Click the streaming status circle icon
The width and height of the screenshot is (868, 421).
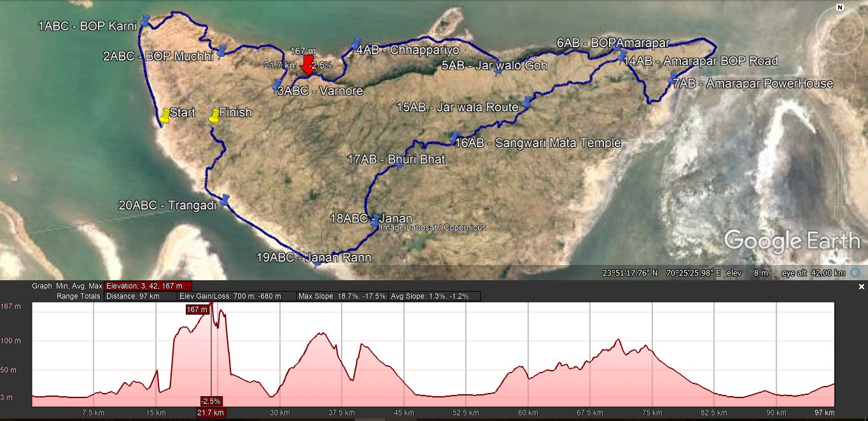point(857,273)
